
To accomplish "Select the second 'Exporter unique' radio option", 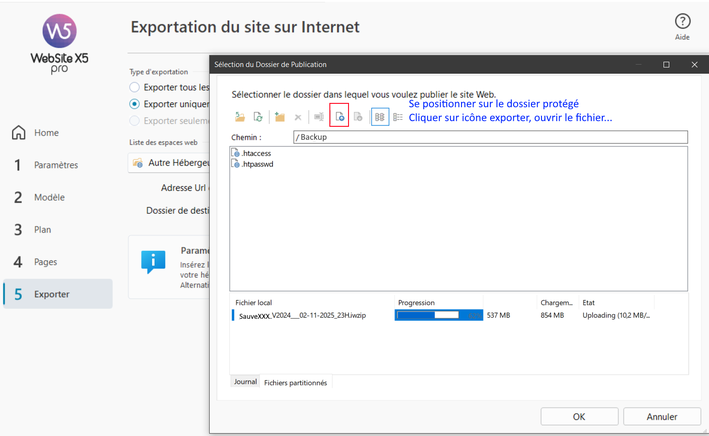I will tap(135, 103).
